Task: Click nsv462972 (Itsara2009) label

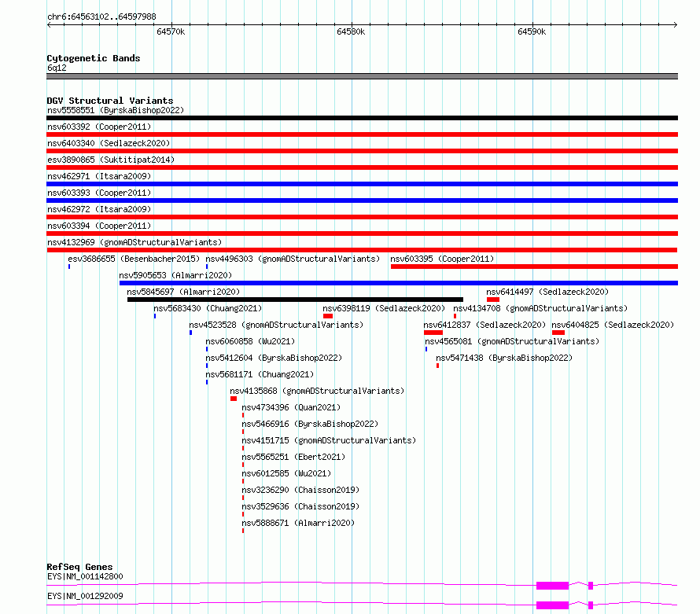Action: pyautogui.click(x=99, y=209)
